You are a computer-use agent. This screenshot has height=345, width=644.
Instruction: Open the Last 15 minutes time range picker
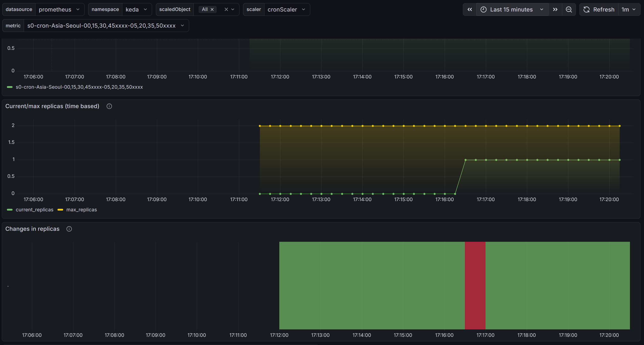pos(511,9)
